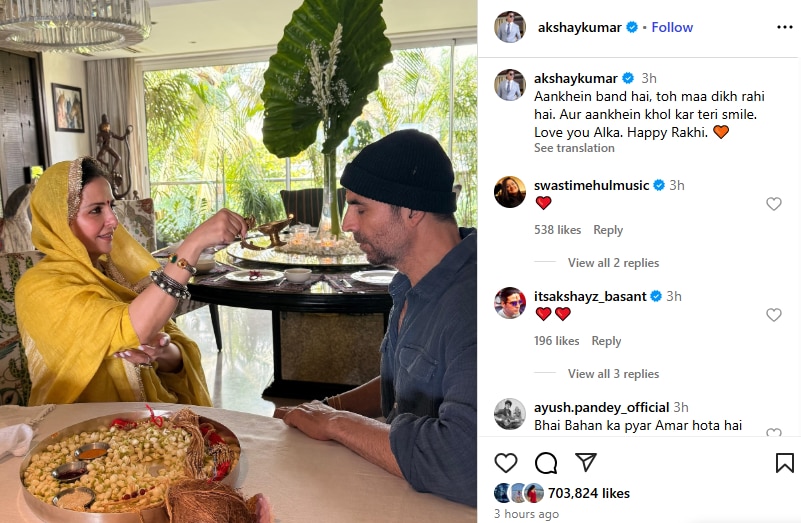Like itsakshayz_basant's comment heart
The image size is (801, 523).
tap(773, 315)
